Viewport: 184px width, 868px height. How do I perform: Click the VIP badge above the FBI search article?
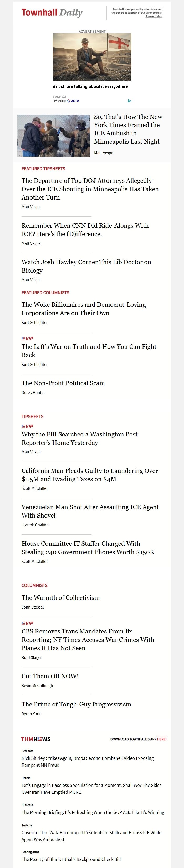28,426
